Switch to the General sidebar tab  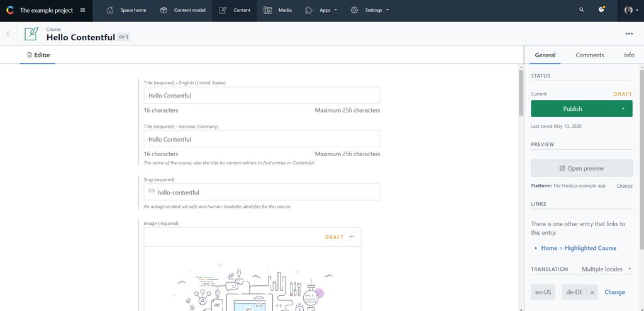pyautogui.click(x=545, y=55)
